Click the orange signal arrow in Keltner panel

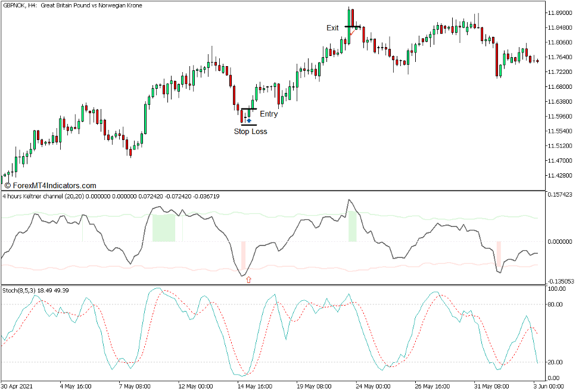point(248,278)
